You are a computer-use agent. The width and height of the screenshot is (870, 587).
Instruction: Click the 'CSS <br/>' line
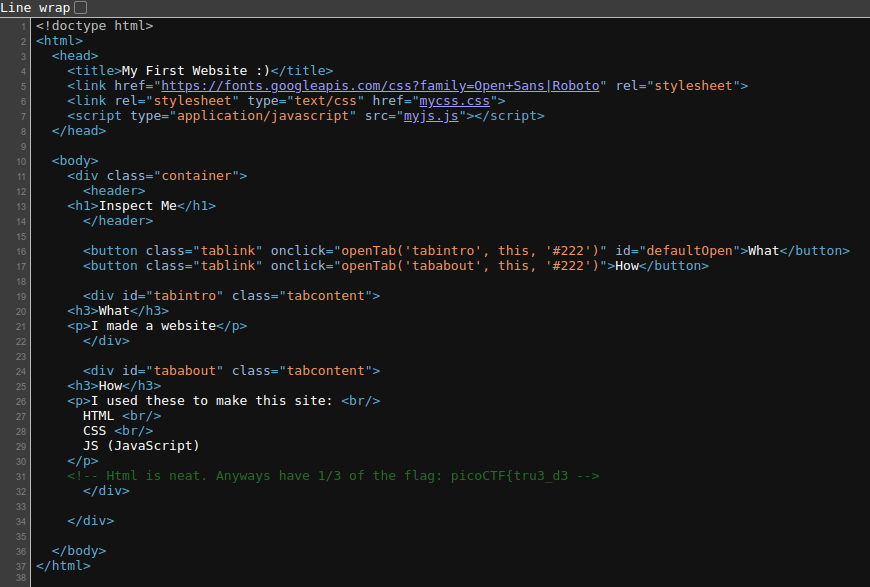pos(118,430)
